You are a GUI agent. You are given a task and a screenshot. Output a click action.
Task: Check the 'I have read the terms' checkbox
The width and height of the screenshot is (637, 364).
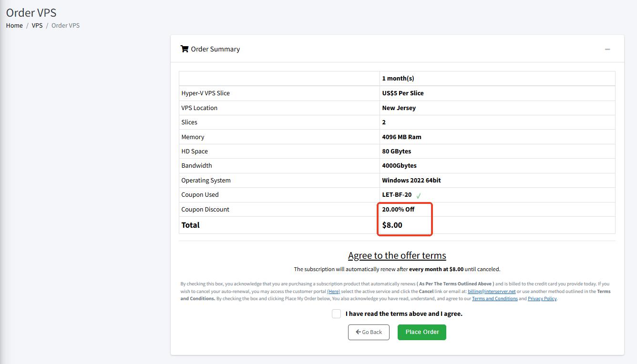pos(336,313)
